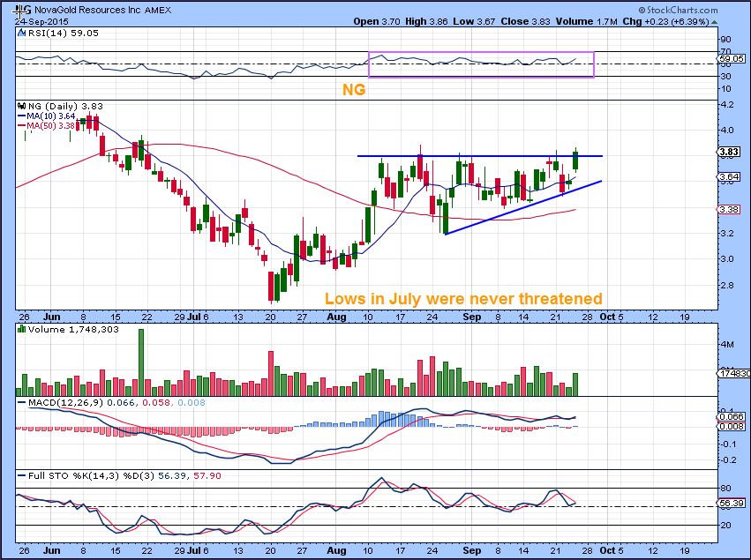Click the Close 3.83 value in header
The width and height of the screenshot is (751, 560).
pos(525,21)
